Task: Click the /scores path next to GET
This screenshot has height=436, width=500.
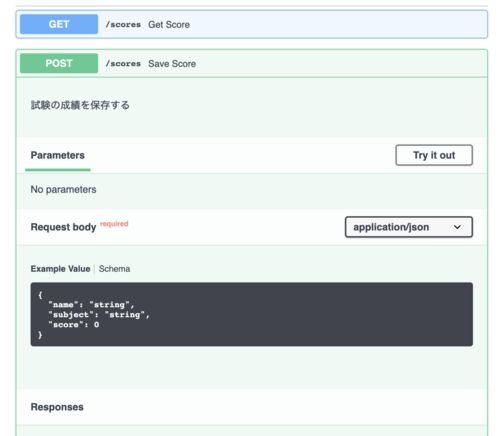Action: [123, 25]
